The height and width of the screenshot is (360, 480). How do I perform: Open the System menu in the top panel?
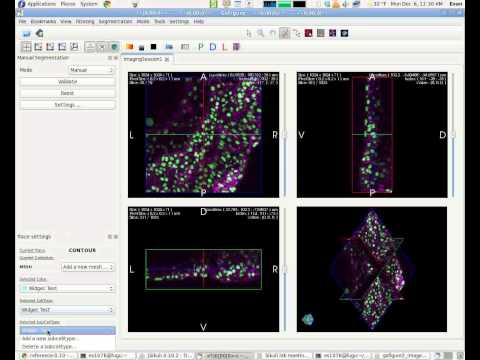[x=89, y=4]
